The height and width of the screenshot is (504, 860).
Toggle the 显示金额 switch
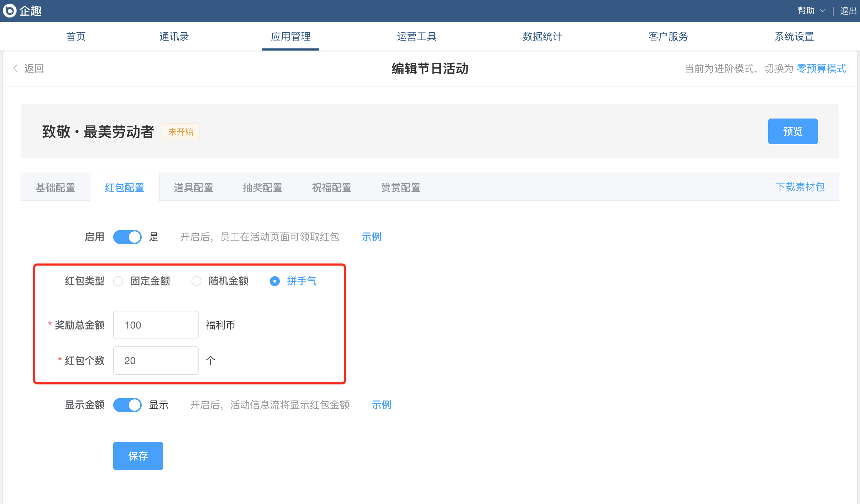coord(127,405)
